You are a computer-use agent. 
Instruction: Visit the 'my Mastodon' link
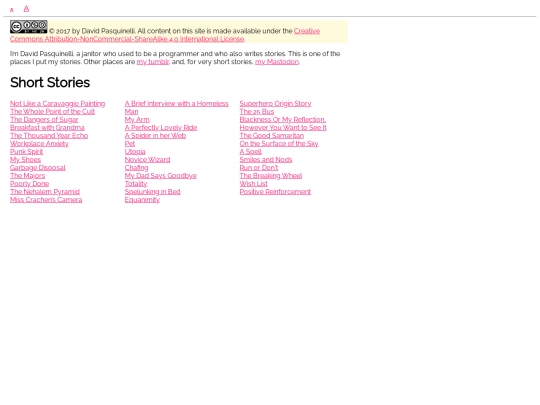(277, 62)
